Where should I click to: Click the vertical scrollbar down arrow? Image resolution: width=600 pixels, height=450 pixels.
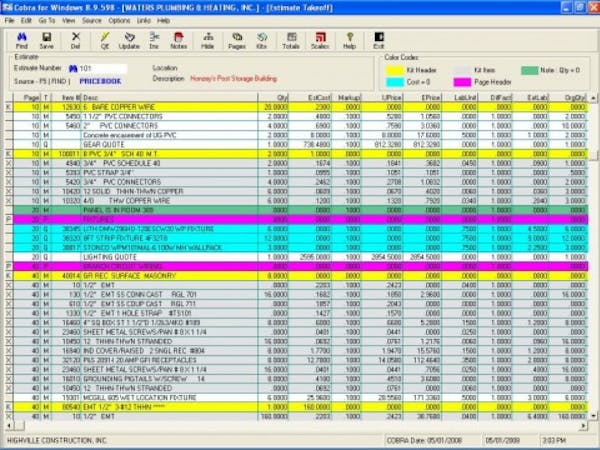[x=593, y=416]
